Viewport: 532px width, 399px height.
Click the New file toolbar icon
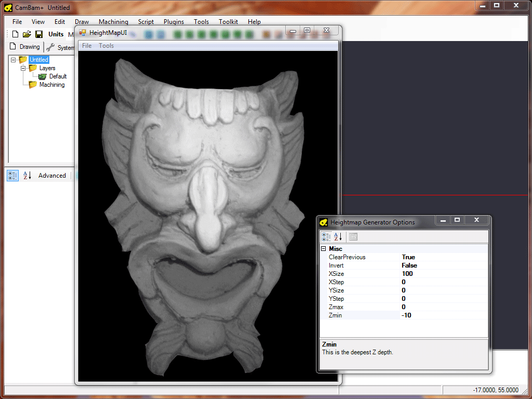[16, 34]
